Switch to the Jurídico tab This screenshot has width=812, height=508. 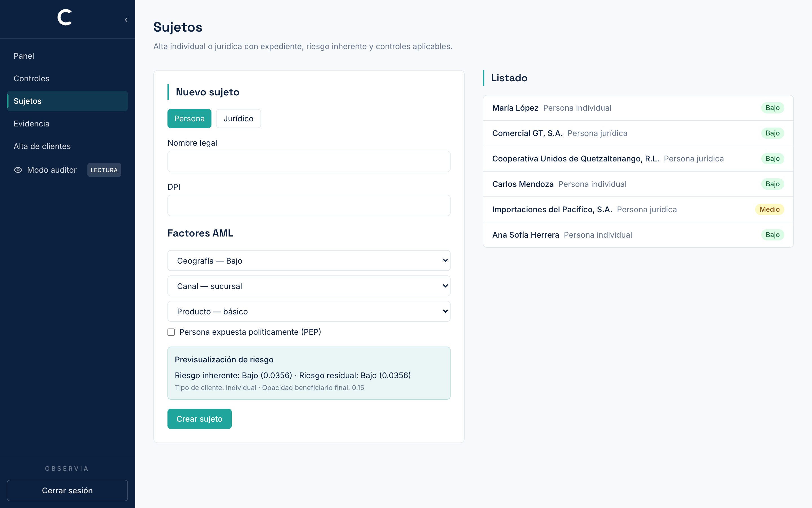[x=238, y=119]
